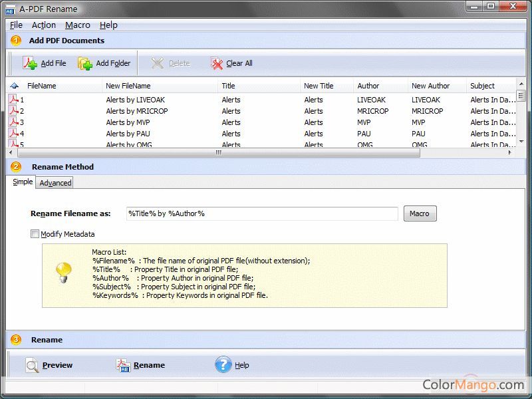Viewport: 532px width, 399px height.
Task: Open the File menu
Action: (x=16, y=25)
